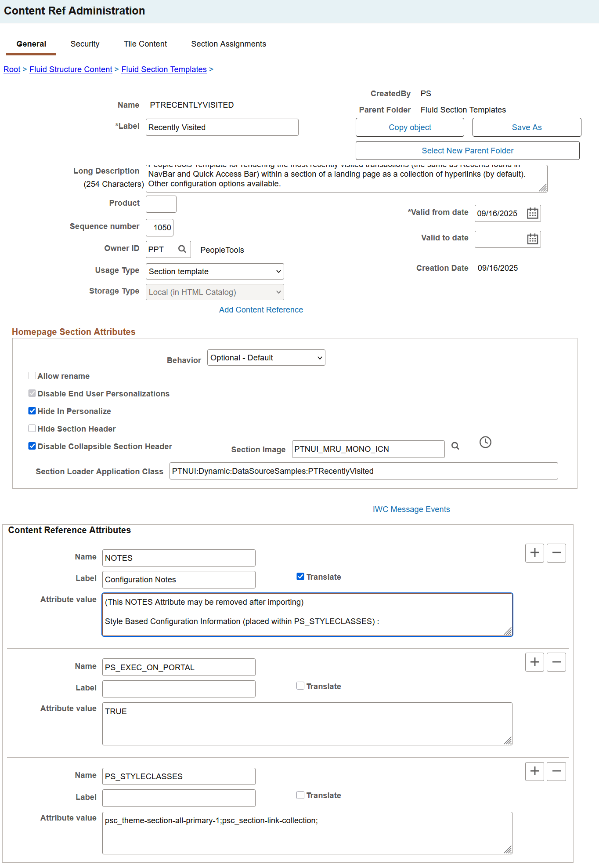
Task: Click the PeopleTools owner description text
Action: pos(222,250)
